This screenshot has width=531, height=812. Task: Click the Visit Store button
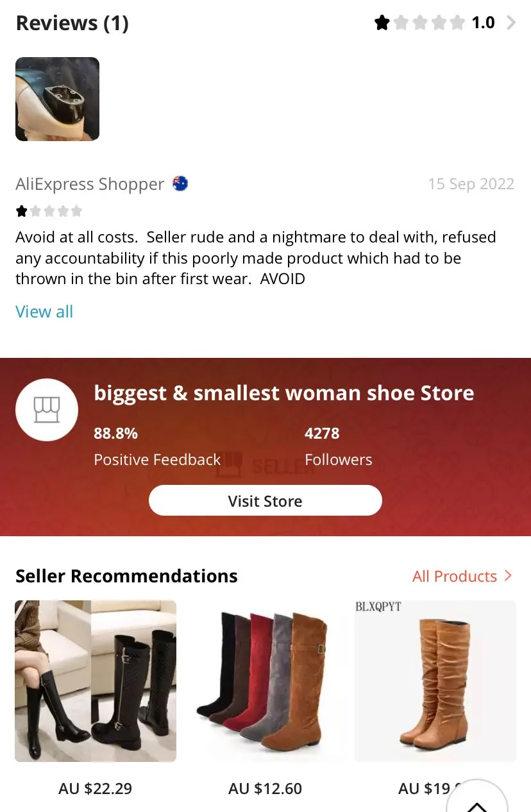click(265, 501)
